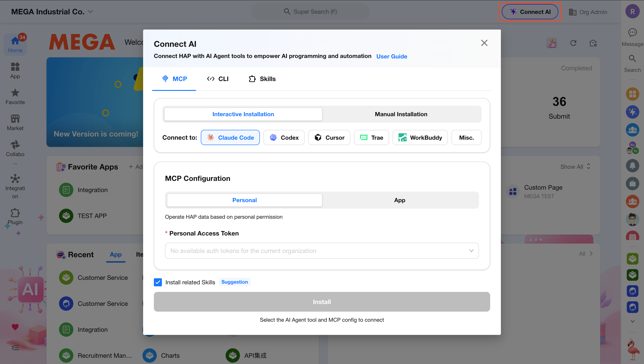Image resolution: width=644 pixels, height=364 pixels.
Task: Select Personal MCP configuration tab
Action: point(244,200)
